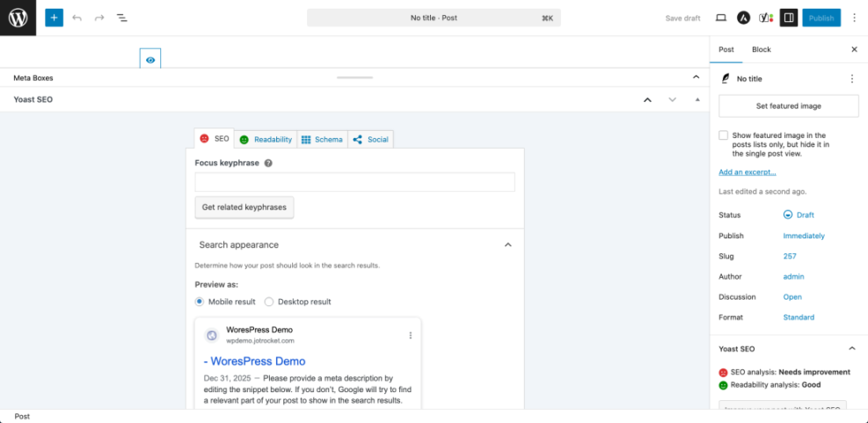Open the block inserter plus button
This screenshot has width=868, height=423.
(x=55, y=18)
